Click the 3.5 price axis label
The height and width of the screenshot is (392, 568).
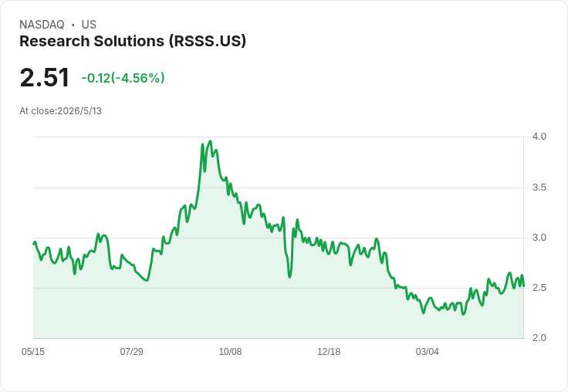[539, 188]
